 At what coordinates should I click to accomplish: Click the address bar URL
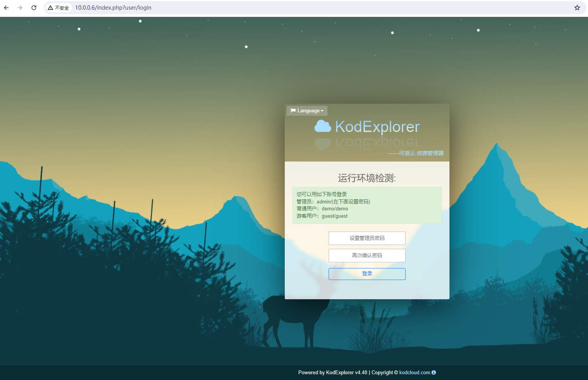coord(113,8)
